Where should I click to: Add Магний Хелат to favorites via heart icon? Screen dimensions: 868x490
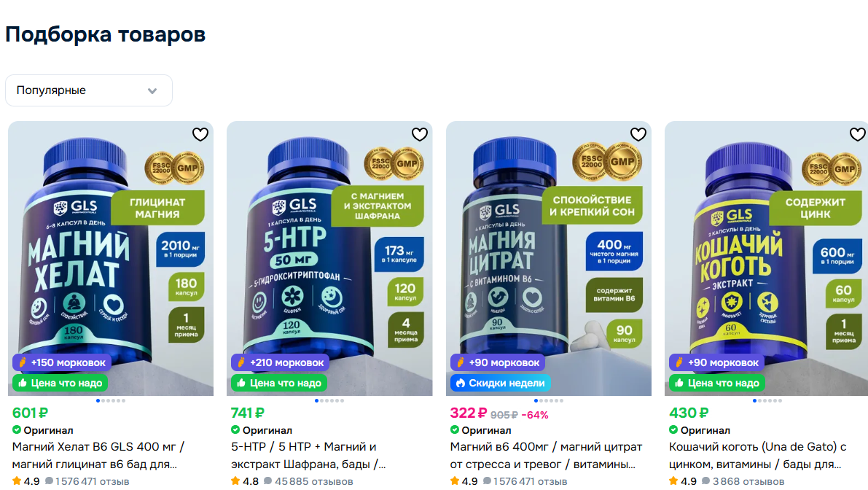200,134
